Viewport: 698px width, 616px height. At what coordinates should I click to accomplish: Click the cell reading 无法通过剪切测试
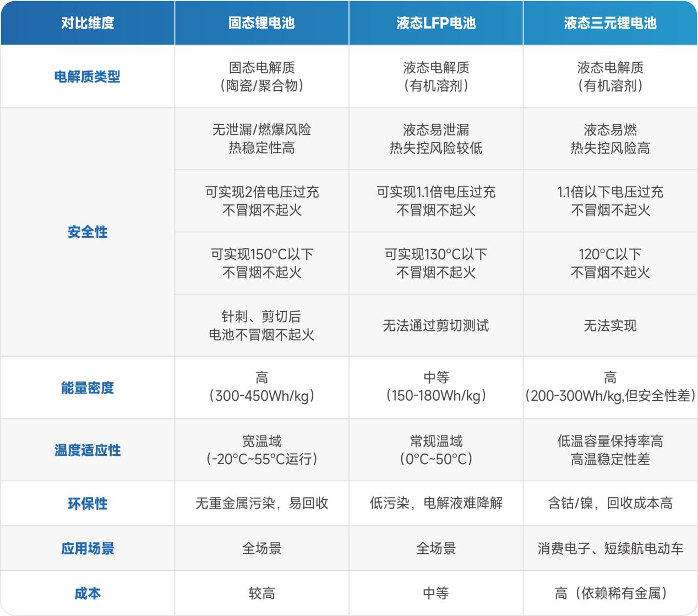[x=435, y=326]
